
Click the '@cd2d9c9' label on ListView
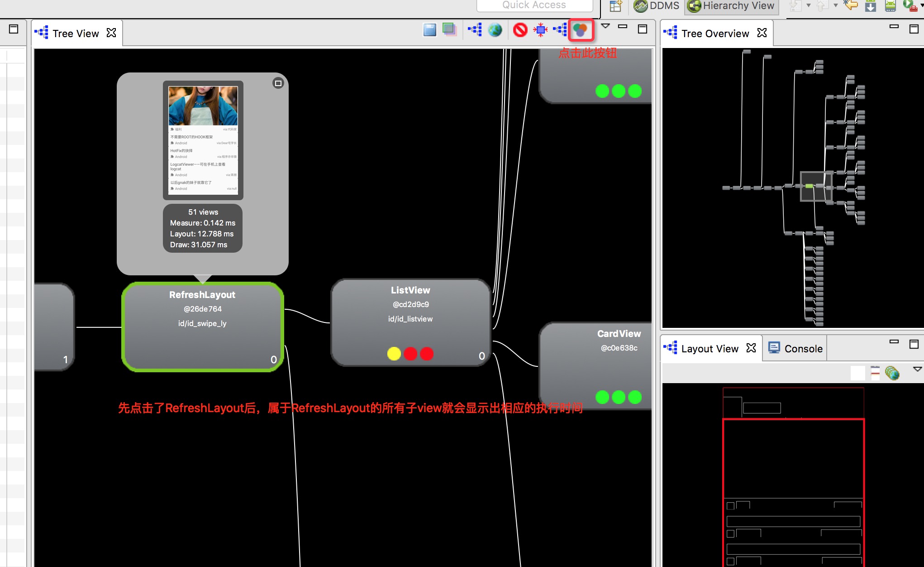[x=411, y=304]
